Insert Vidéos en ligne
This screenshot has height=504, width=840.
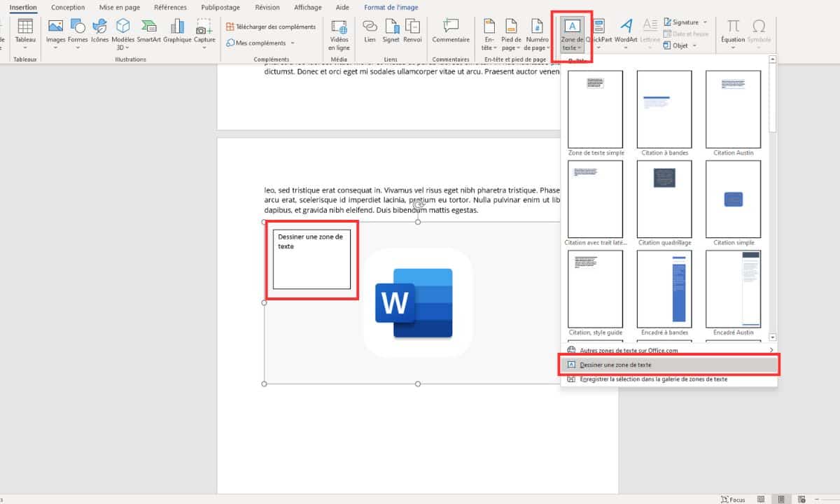[339, 34]
